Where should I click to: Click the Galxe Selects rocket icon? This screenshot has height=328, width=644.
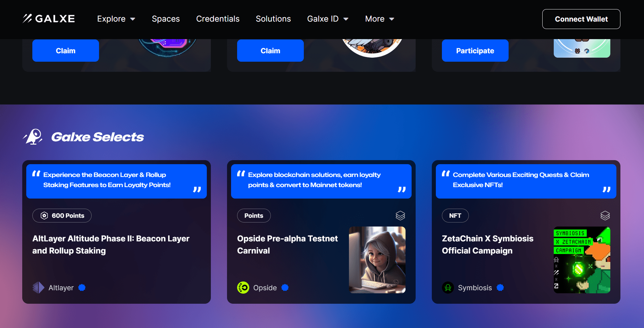(x=33, y=137)
